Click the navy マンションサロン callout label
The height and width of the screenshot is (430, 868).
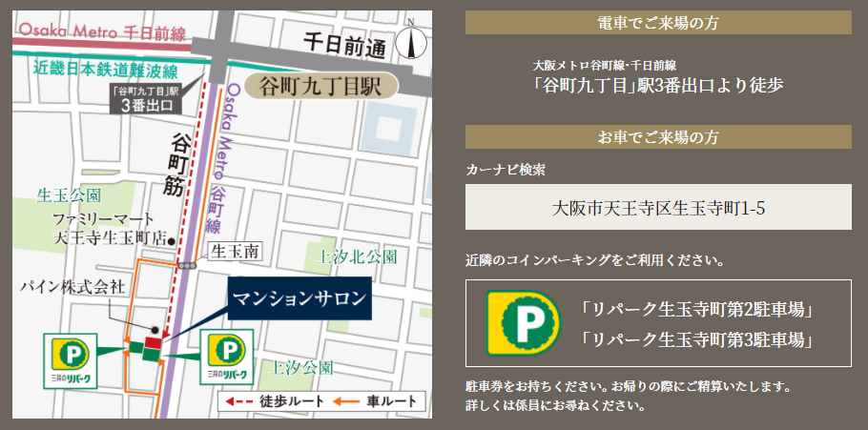point(299,298)
